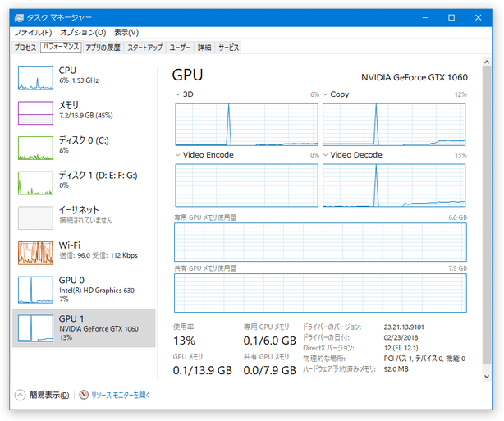Click the vertical scrollbar thumb
The image size is (504, 421).
point(487,215)
